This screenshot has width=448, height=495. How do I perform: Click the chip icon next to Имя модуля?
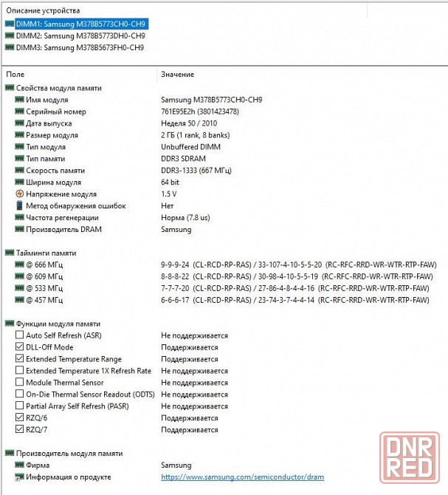(x=19, y=100)
